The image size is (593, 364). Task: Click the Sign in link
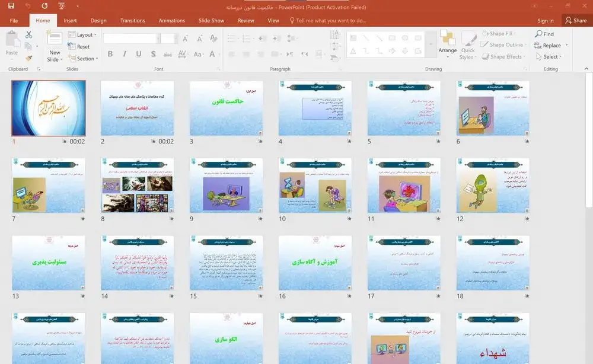[x=545, y=21]
